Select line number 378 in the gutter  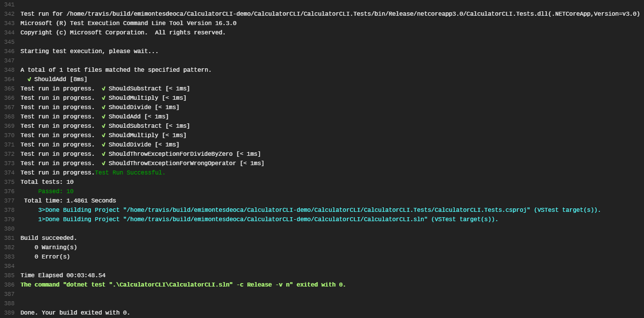(x=9, y=210)
